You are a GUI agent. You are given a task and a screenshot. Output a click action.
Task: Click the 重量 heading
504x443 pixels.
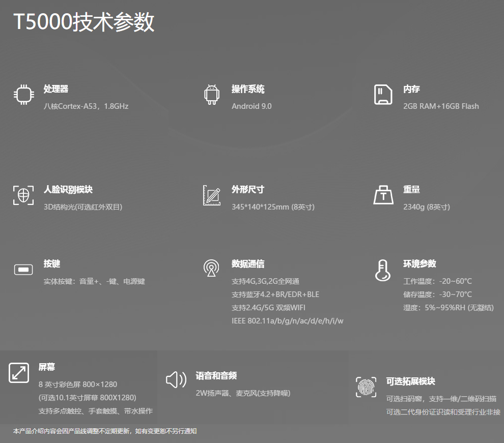[411, 189]
